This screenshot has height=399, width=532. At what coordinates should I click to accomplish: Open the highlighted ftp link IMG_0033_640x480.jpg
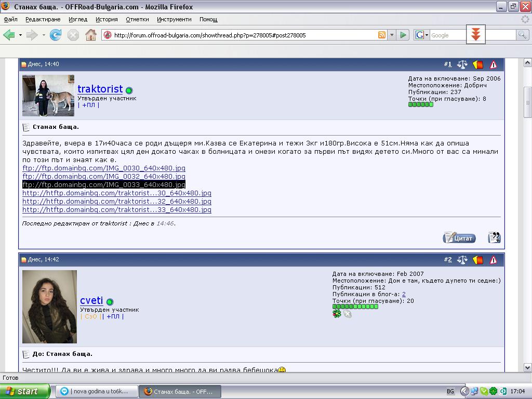point(104,184)
